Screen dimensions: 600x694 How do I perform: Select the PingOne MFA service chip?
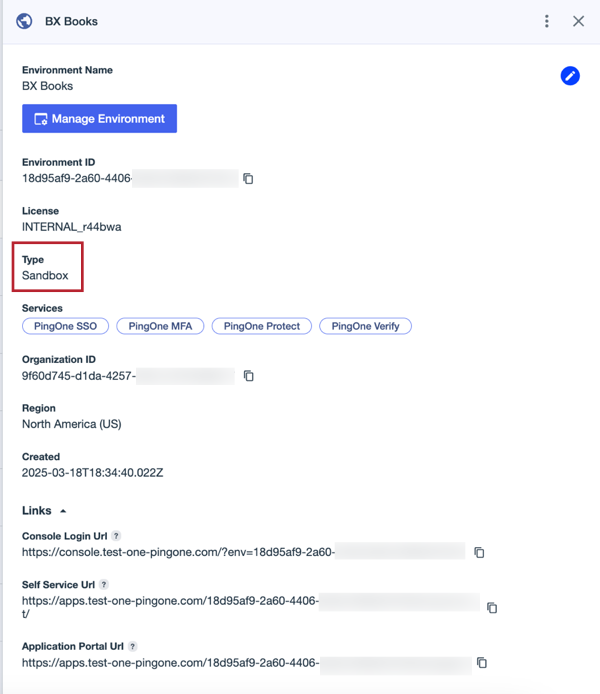160,326
